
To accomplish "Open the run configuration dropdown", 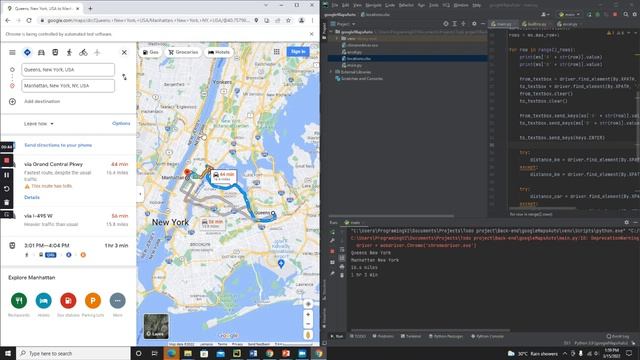I will coord(569,14).
